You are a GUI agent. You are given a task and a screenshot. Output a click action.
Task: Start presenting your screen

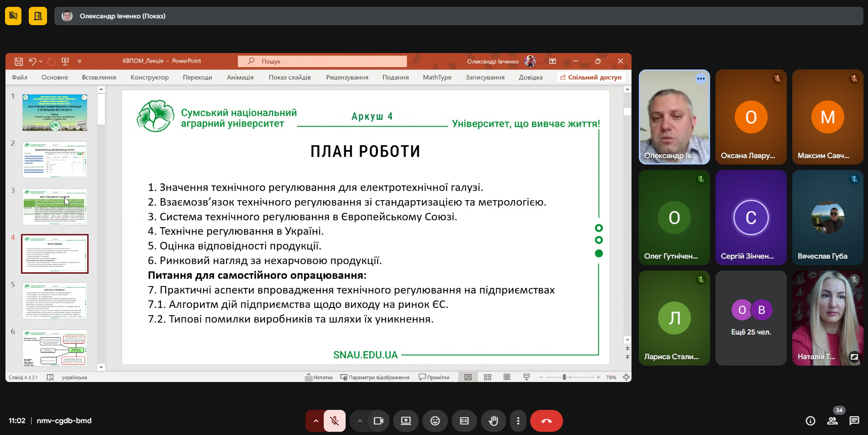click(406, 421)
